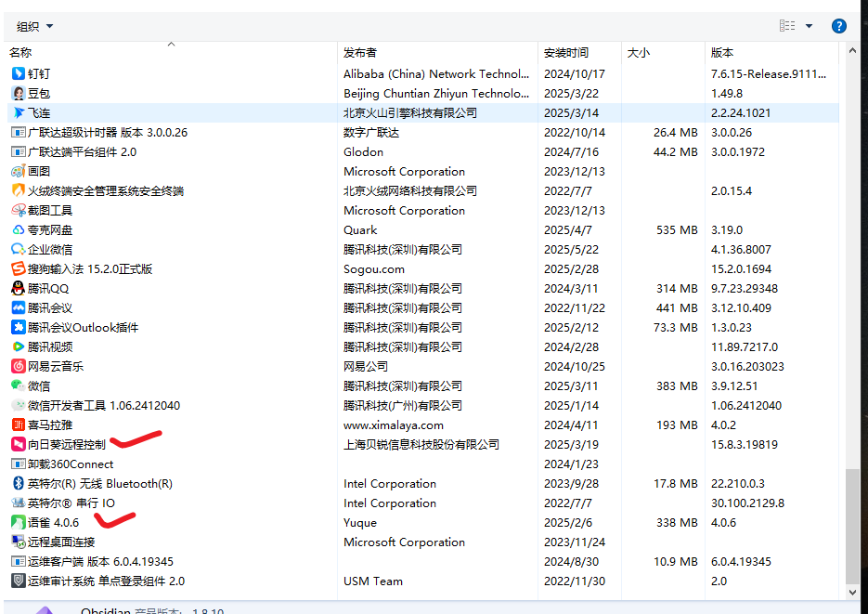Screen dimensions: 868x614
Task: Click the 腾讯QQ penguin icon
Action: click(19, 289)
